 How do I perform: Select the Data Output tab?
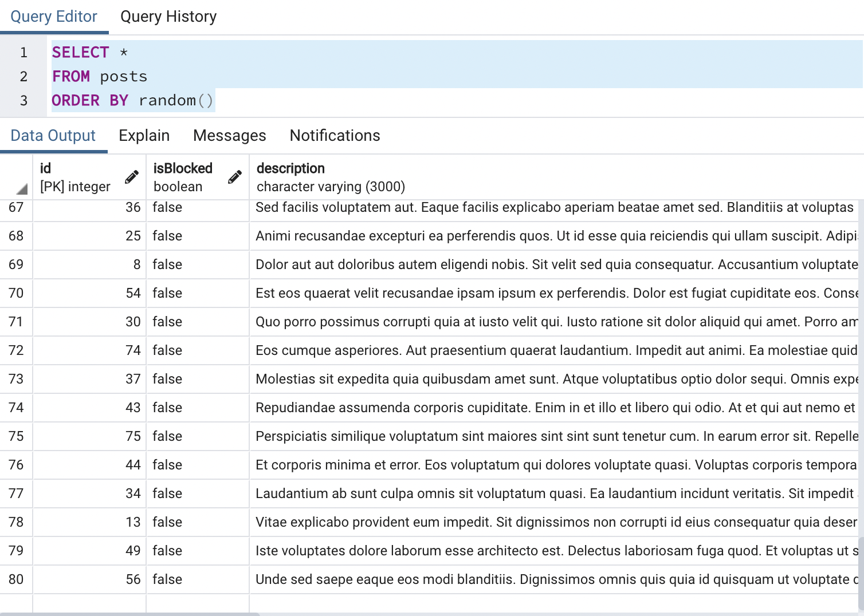point(53,136)
